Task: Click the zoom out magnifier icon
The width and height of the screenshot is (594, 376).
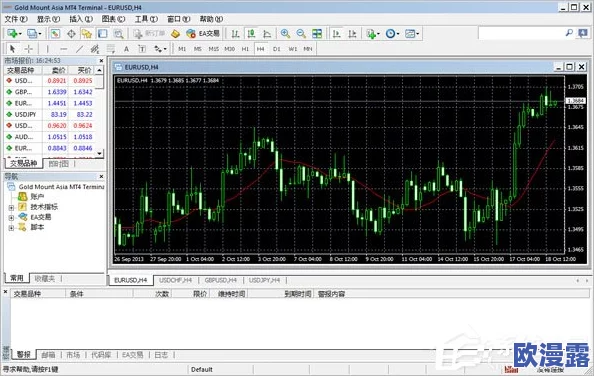Action: tap(301, 34)
